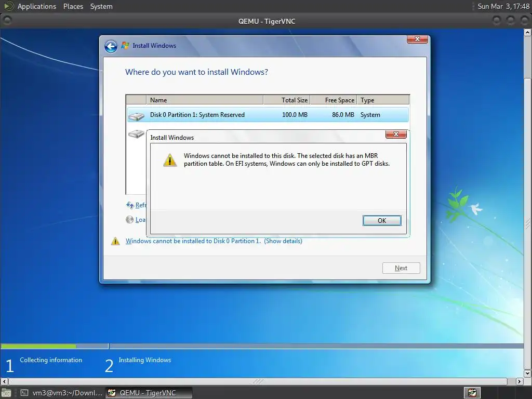The width and height of the screenshot is (532, 399).
Task: Click the warning icon beside the cannot-install message
Action: (115, 241)
